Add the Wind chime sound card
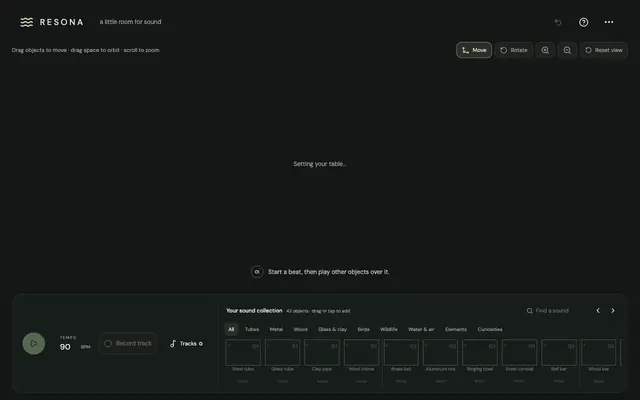This screenshot has width=640, height=400. point(362,353)
